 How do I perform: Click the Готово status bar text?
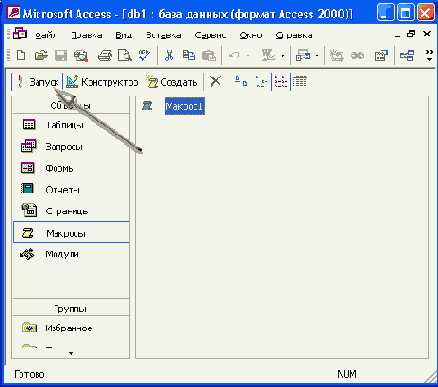tap(29, 374)
